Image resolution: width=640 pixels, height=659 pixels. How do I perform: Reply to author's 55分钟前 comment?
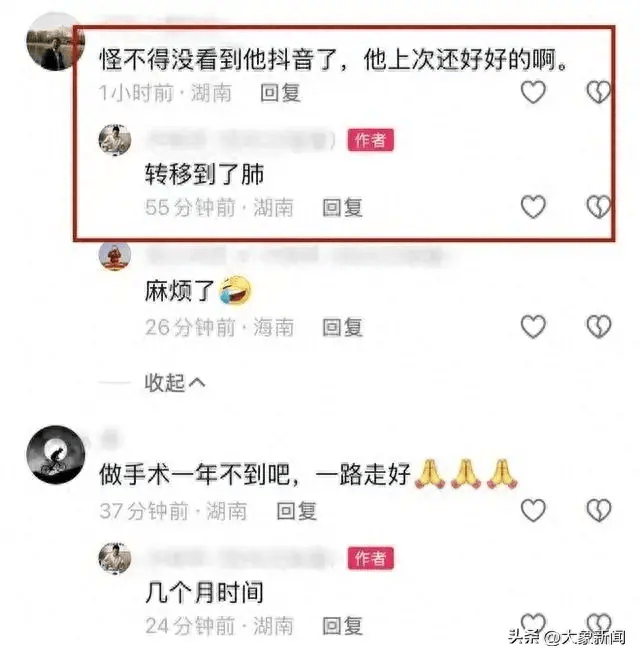(x=342, y=208)
